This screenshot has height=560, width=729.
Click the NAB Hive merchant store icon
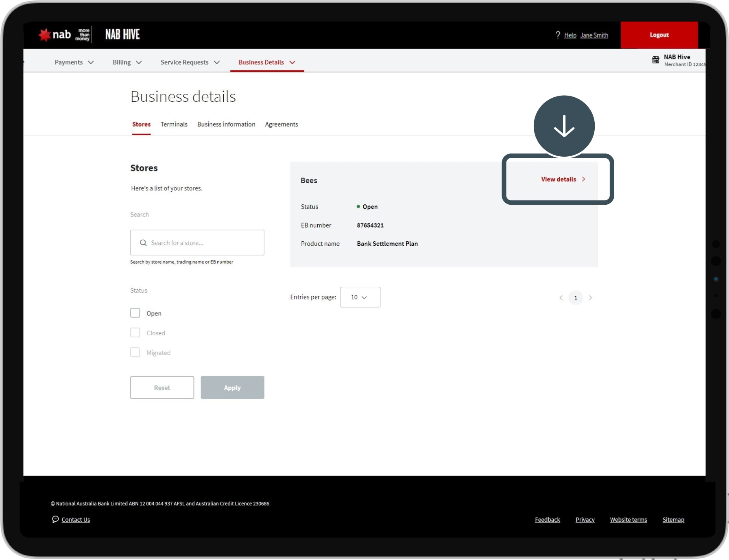(655, 60)
